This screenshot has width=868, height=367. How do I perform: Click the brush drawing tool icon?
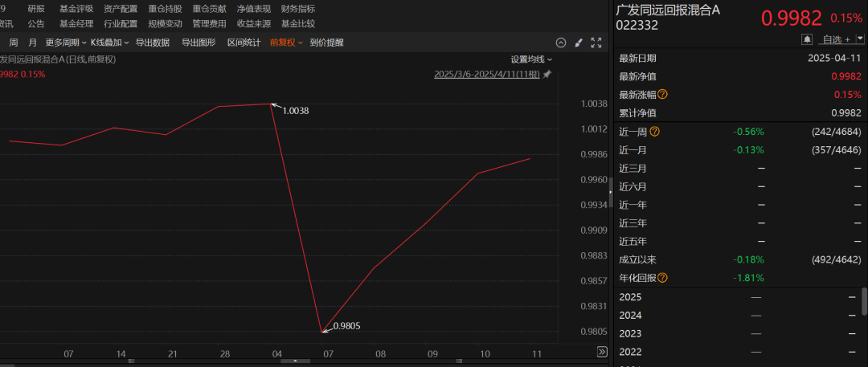point(579,43)
